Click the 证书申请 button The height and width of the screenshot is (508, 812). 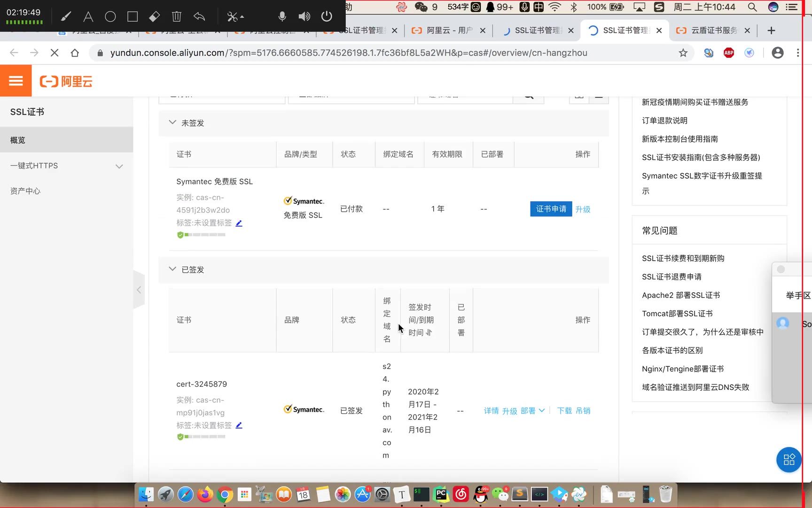coord(551,209)
